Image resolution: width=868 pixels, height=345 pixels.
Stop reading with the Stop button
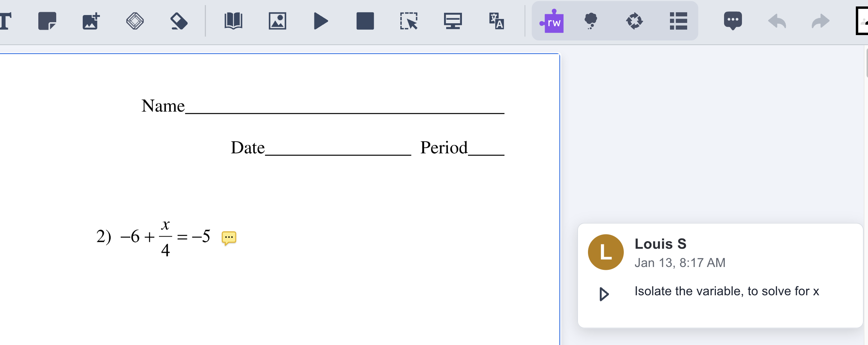365,21
